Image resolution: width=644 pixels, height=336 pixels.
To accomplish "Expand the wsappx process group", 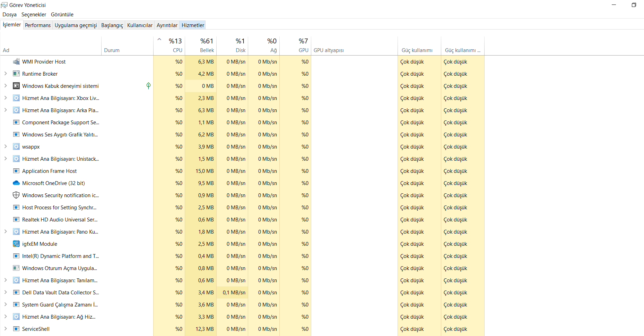I will [6, 146].
